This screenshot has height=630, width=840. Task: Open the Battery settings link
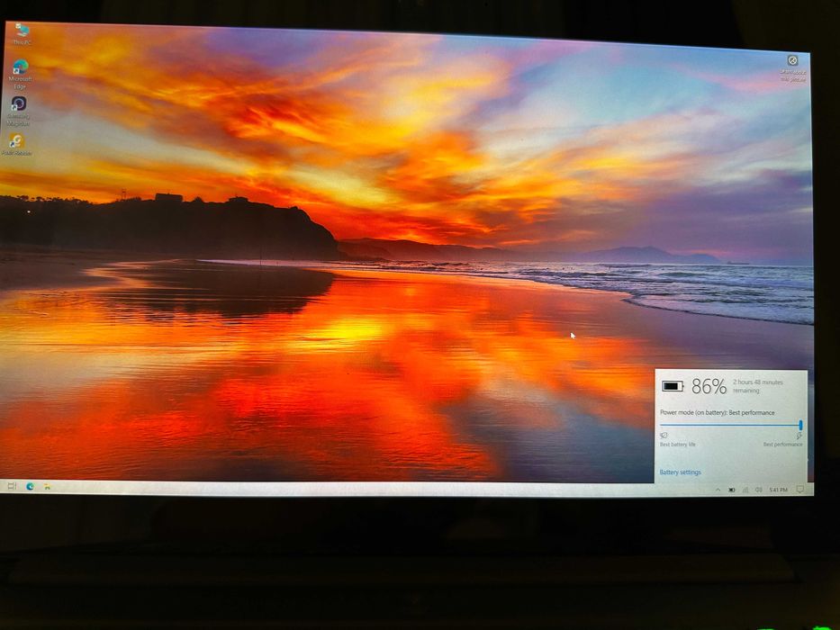(680, 472)
